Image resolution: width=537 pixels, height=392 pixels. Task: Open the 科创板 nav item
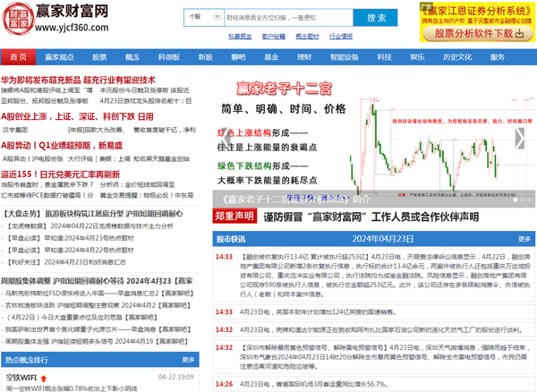point(169,57)
